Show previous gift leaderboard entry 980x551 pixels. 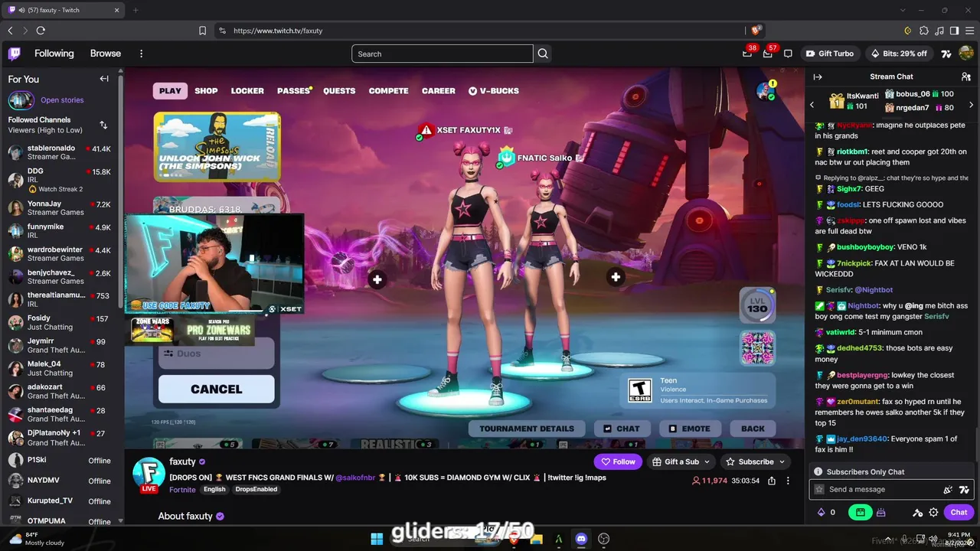(812, 105)
